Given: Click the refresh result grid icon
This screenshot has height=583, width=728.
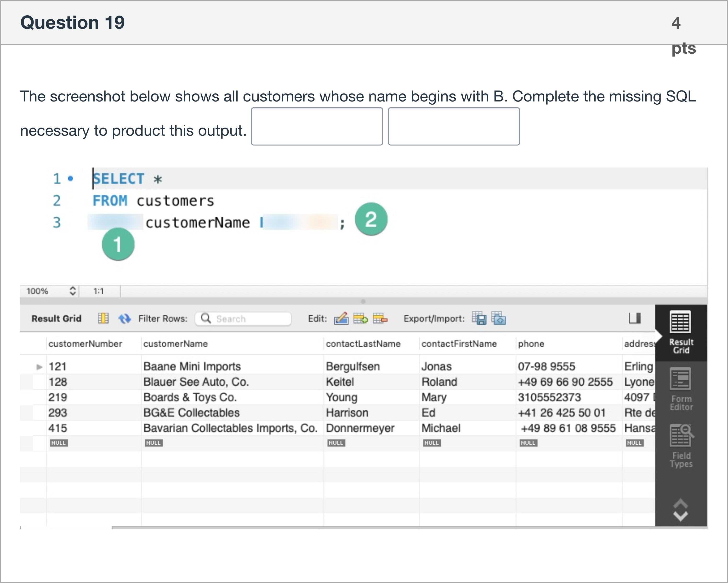Looking at the screenshot, I should [125, 319].
